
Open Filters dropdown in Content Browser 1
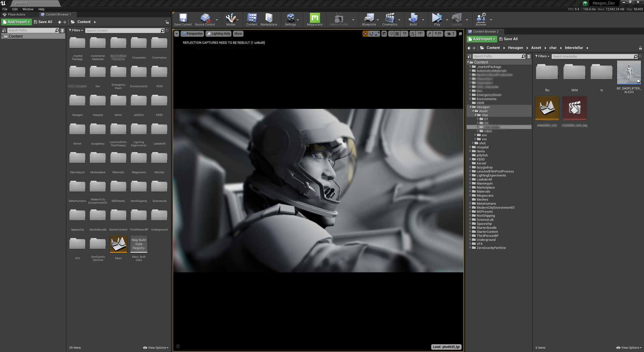[x=76, y=31]
